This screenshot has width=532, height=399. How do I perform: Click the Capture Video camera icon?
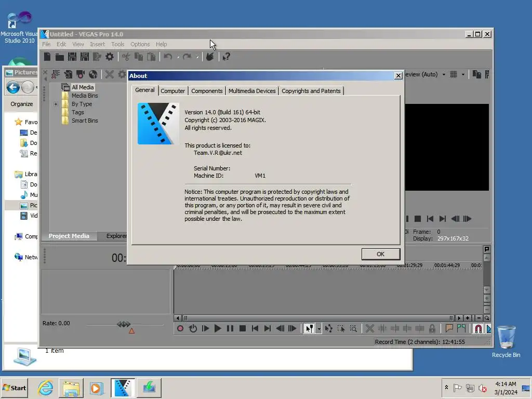[x=81, y=74]
